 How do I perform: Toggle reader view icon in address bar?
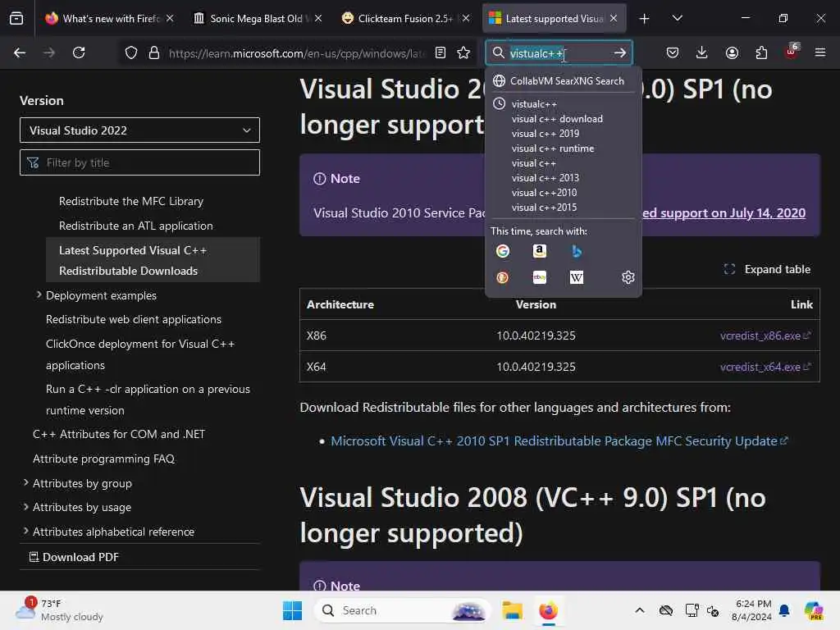[441, 52]
